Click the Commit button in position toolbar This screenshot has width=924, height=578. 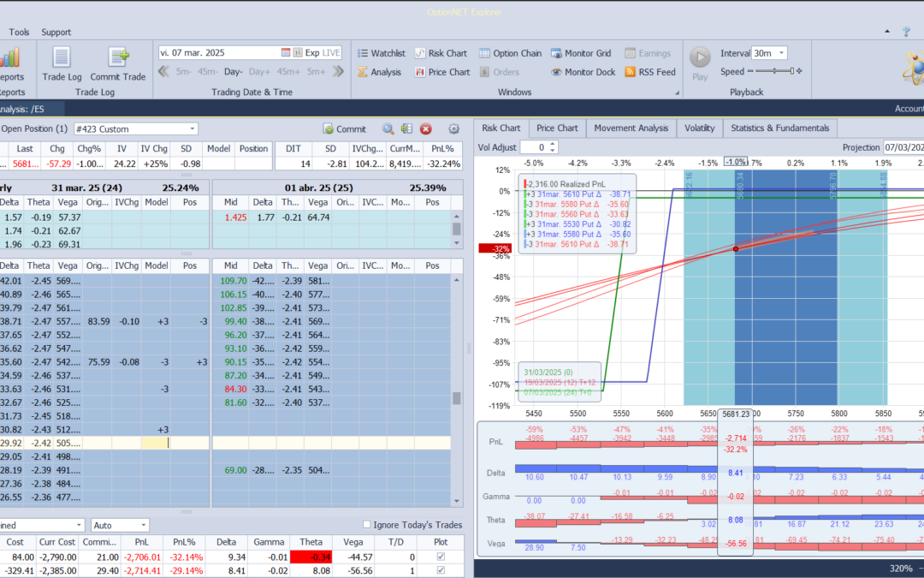345,129
